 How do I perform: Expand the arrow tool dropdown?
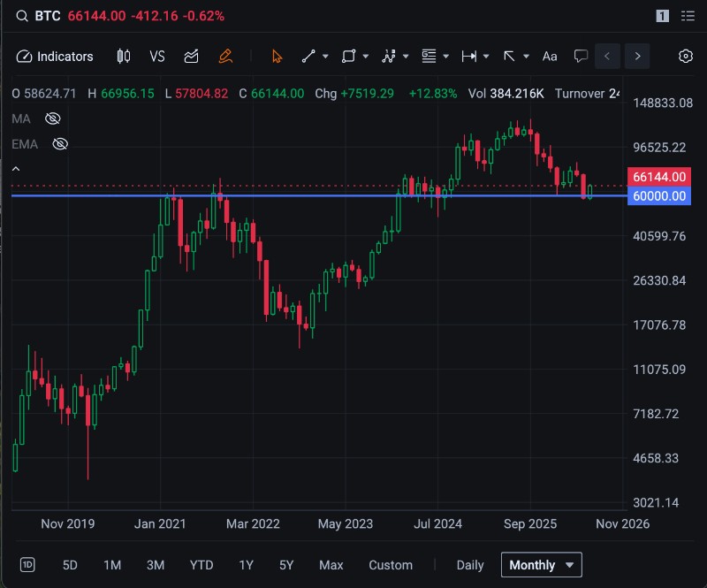point(526,57)
